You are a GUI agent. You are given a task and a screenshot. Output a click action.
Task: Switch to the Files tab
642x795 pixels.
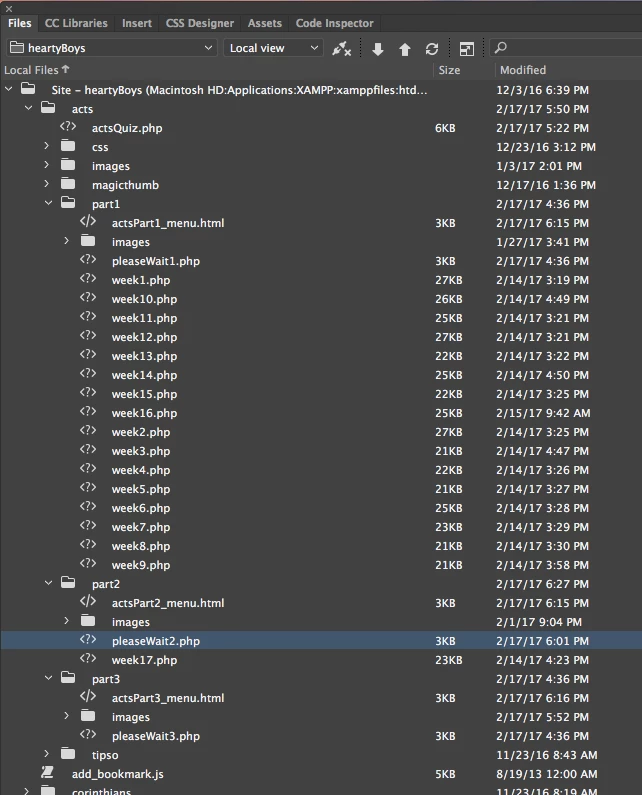[19, 23]
